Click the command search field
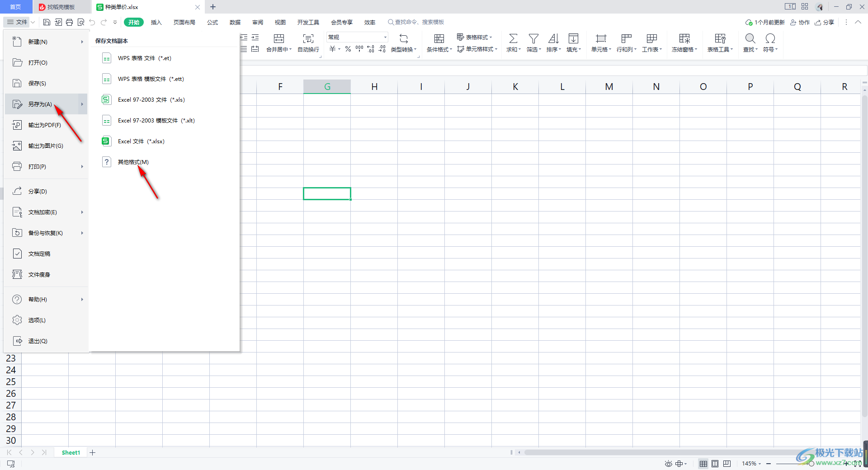 click(x=416, y=22)
